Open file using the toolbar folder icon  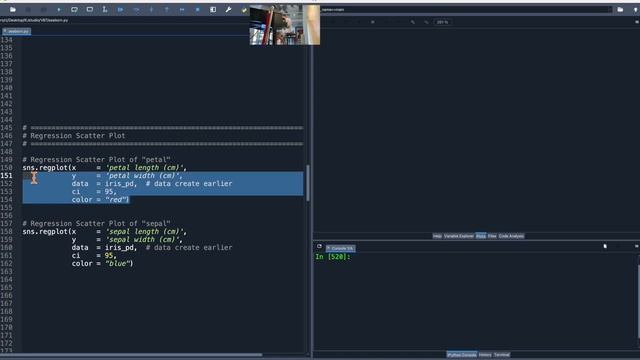13,9
